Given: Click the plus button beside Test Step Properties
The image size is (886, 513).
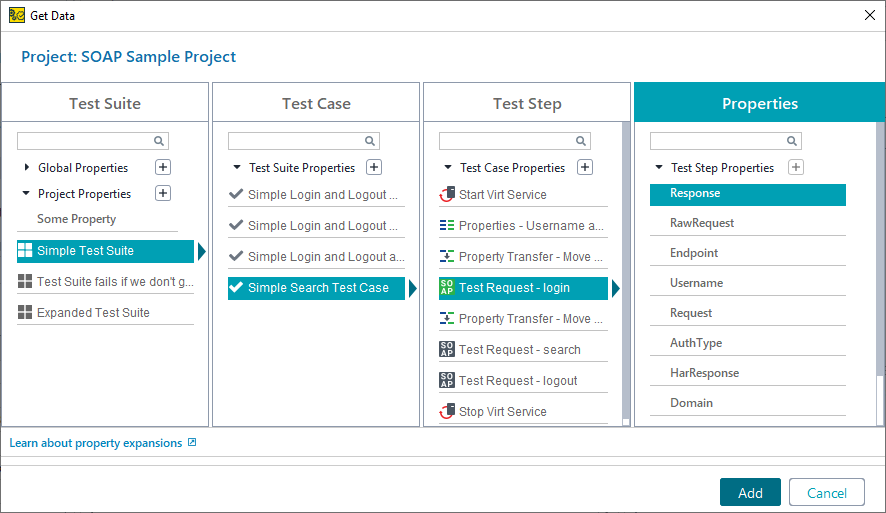Looking at the screenshot, I should coord(796,167).
